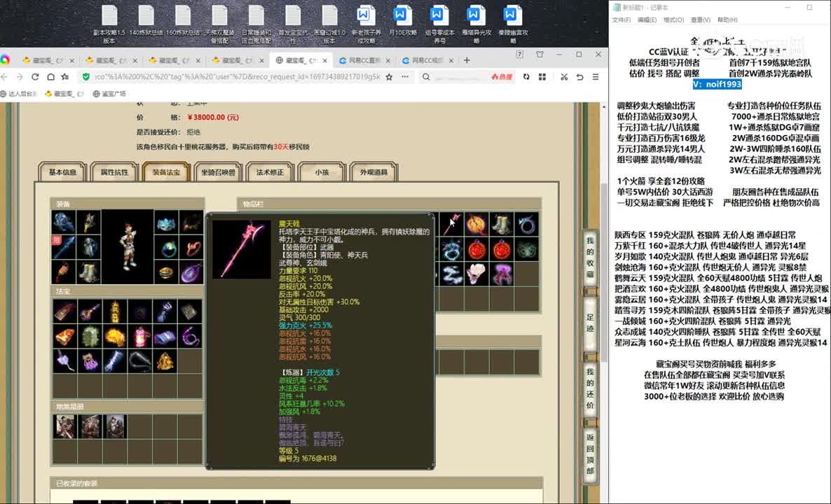Reload the current browser page
The image size is (831, 504).
click(x=35, y=77)
